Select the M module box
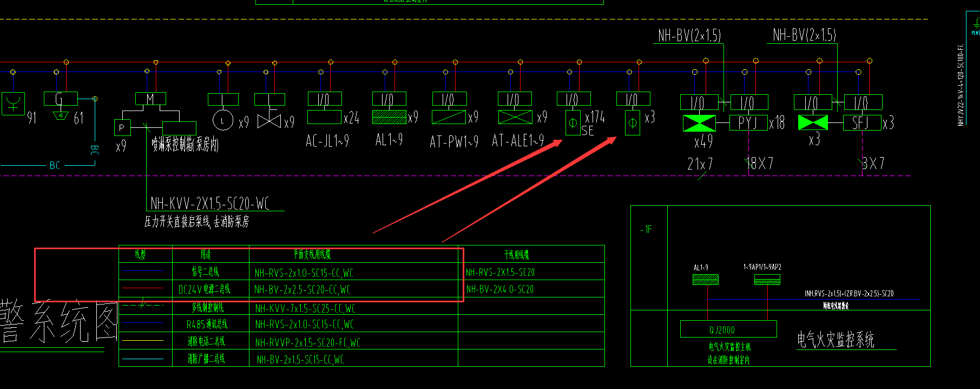Image resolution: width=980 pixels, height=389 pixels. [x=150, y=99]
